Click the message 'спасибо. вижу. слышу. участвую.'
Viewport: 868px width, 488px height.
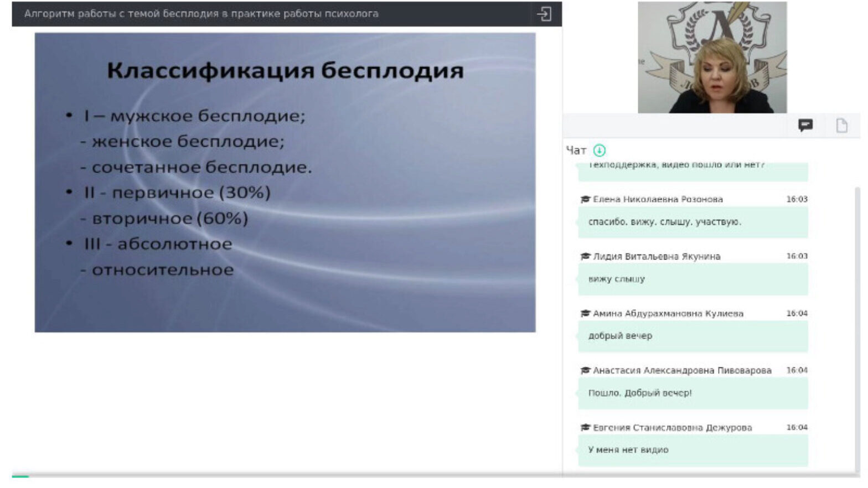[x=664, y=222]
